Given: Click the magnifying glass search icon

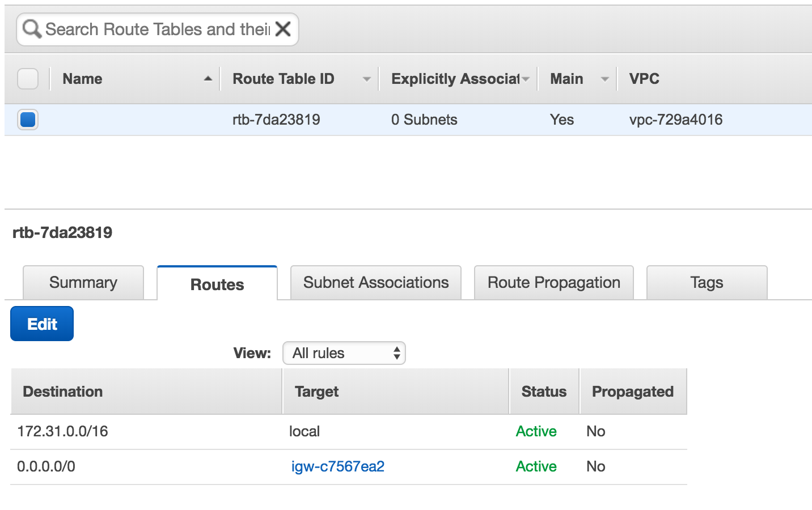Looking at the screenshot, I should click(x=31, y=28).
